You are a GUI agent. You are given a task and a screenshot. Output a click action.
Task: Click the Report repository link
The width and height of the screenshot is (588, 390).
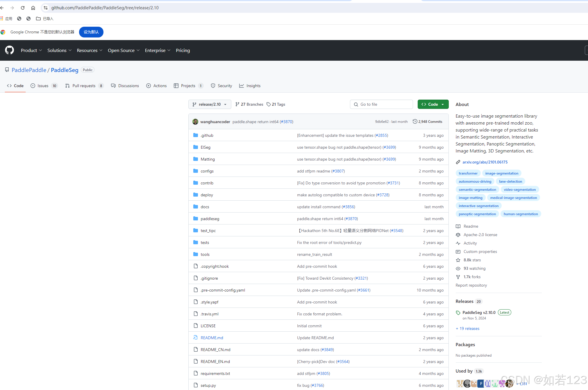click(x=471, y=285)
